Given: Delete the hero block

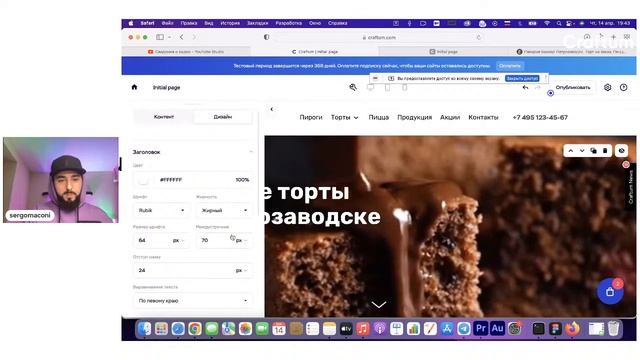Looking at the screenshot, I should point(605,151).
